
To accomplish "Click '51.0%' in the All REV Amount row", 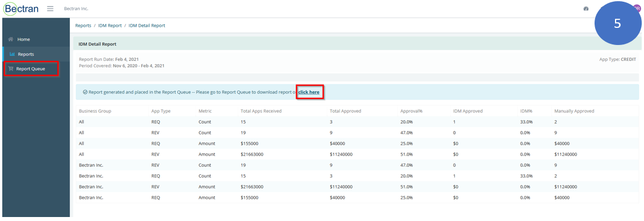I will [x=406, y=154].
